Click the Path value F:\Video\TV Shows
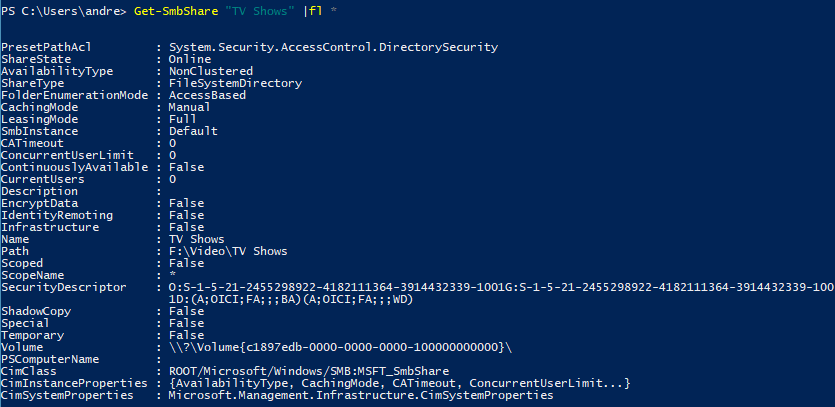Image resolution: width=835 pixels, height=407 pixels. (x=228, y=251)
